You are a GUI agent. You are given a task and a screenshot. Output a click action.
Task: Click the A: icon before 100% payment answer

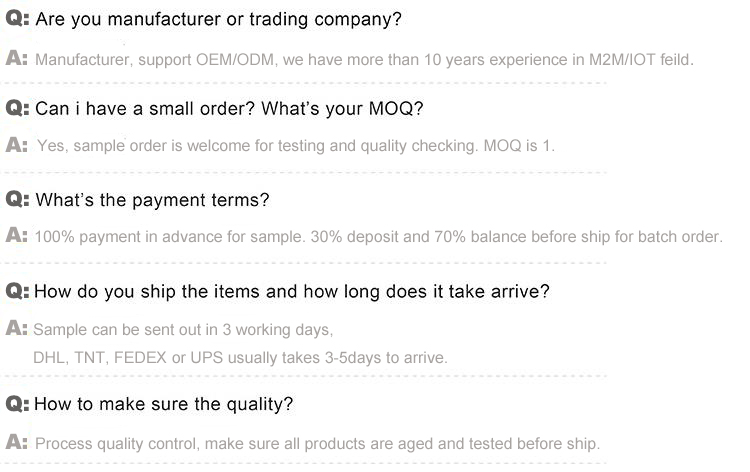click(x=17, y=235)
